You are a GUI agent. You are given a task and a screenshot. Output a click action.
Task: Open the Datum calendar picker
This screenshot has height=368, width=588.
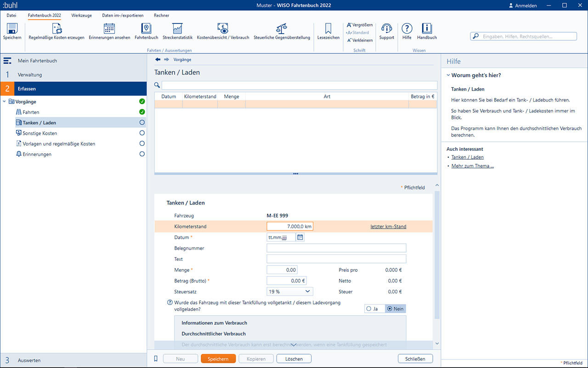pos(300,237)
